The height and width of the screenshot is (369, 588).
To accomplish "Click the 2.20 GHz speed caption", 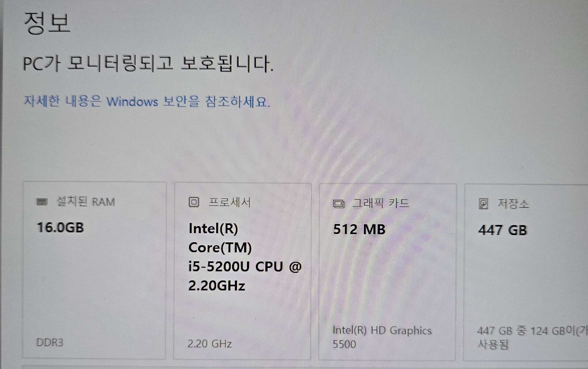I will [210, 344].
